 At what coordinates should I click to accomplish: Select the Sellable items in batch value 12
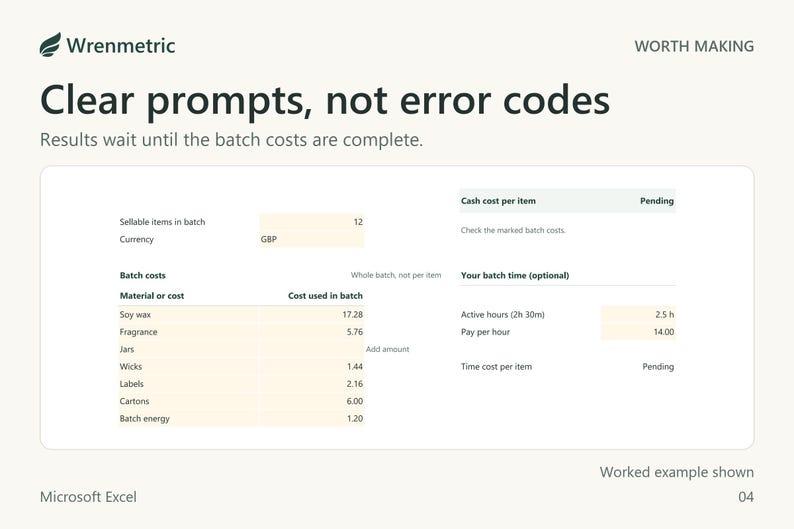click(311, 222)
